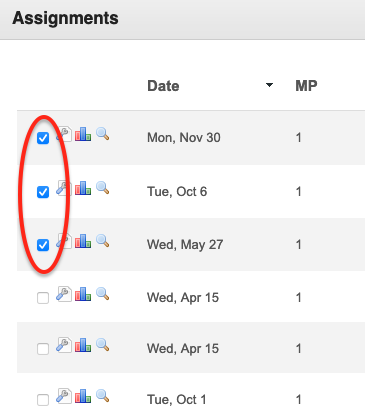Toggle the Date column sort arrow

269,85
